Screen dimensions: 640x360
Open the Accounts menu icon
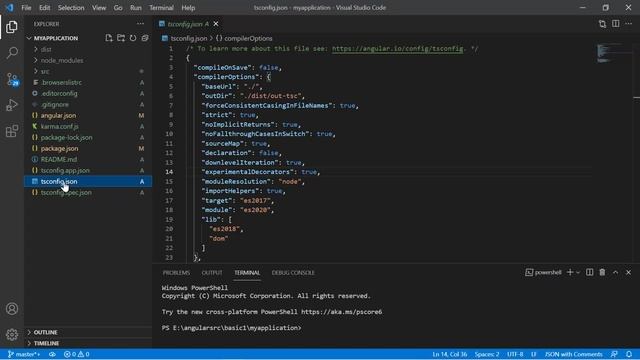[x=12, y=309]
